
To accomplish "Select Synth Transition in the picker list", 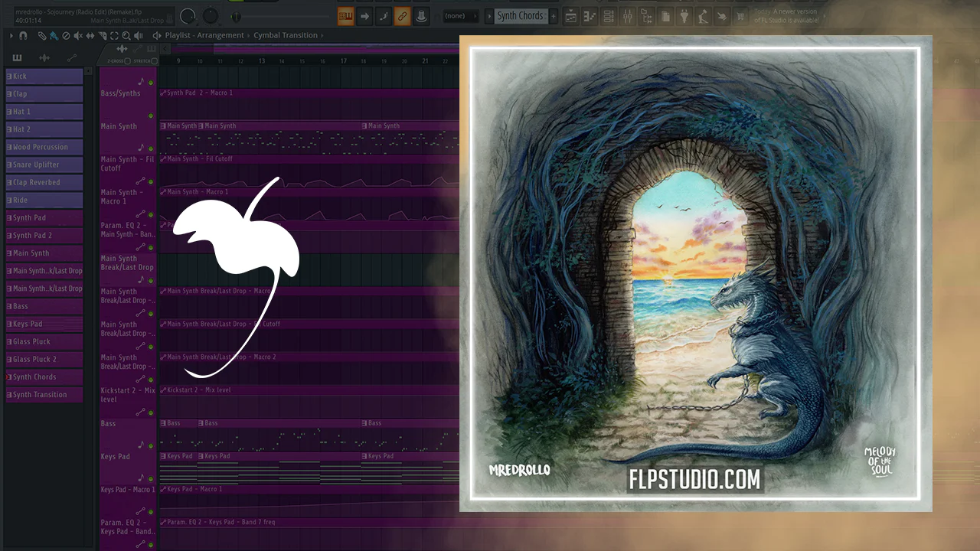I will pos(44,394).
